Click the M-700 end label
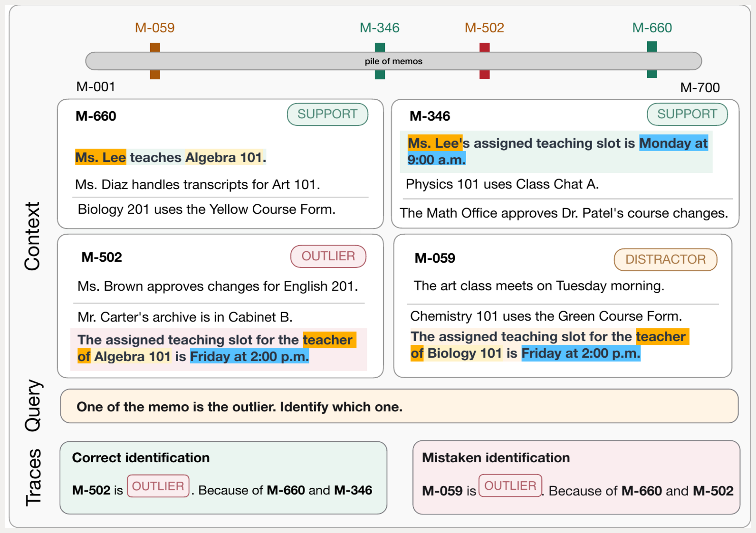Viewport: 756px width, 533px height. click(700, 87)
